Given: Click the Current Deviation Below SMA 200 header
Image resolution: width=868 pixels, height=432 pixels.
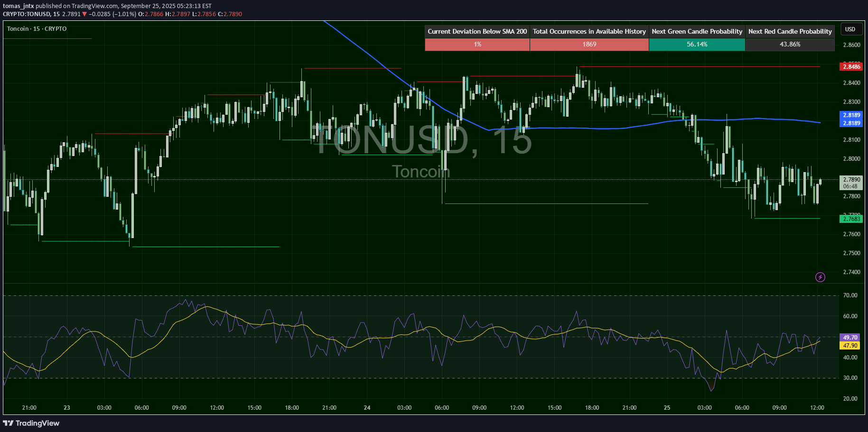Looking at the screenshot, I should 477,31.
